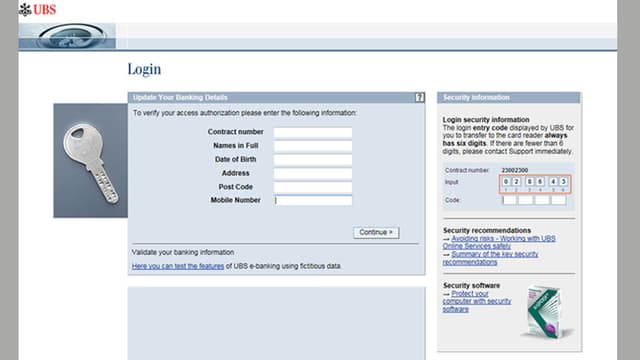Screen dimensions: 640x360
Task: Open Protect your computer with security software
Action: click(477, 301)
